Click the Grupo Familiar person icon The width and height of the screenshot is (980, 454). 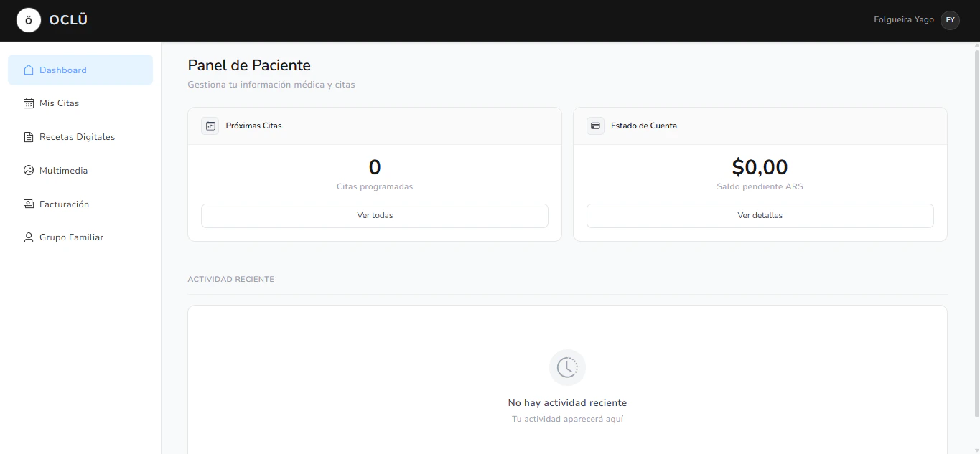pyautogui.click(x=29, y=237)
